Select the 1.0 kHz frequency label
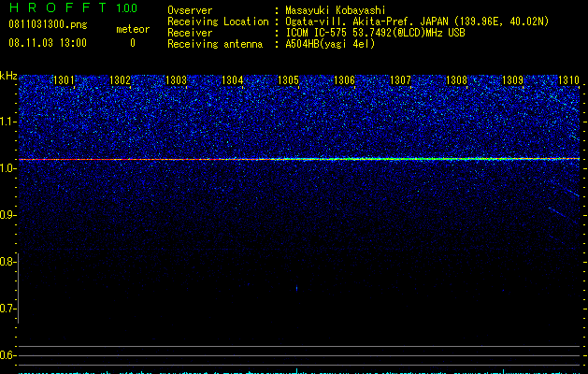Image resolution: width=588 pixels, height=374 pixels. [x=8, y=168]
